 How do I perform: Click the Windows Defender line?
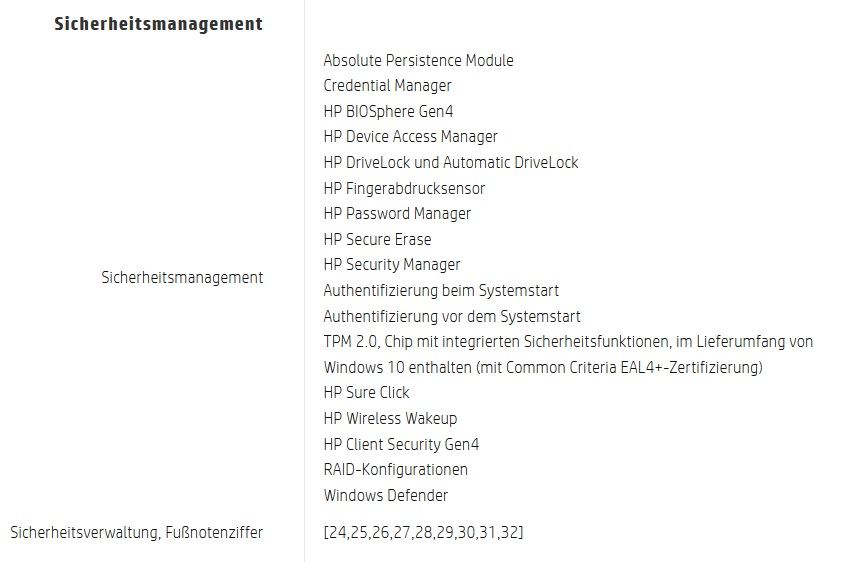click(385, 495)
